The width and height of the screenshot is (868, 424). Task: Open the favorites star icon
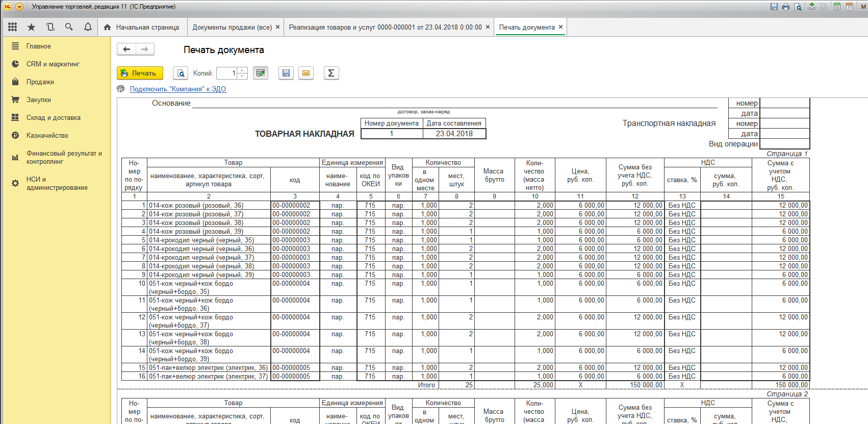(31, 27)
